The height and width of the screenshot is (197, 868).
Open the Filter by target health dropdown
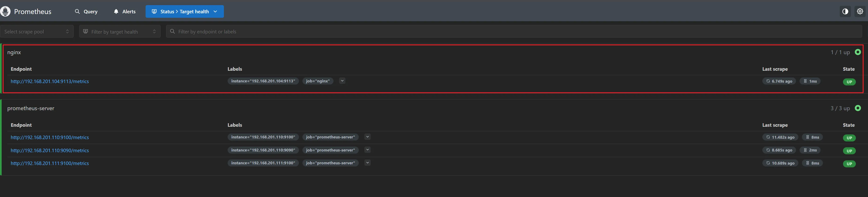[x=120, y=32]
